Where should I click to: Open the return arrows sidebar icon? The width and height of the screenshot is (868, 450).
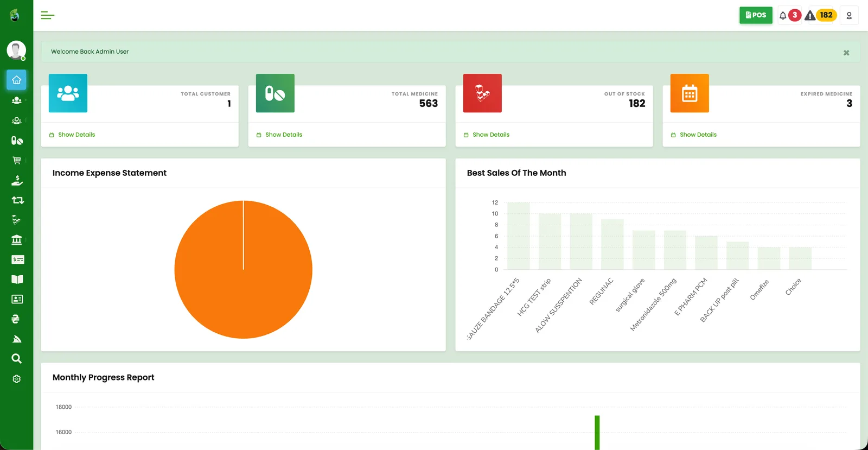click(x=17, y=200)
